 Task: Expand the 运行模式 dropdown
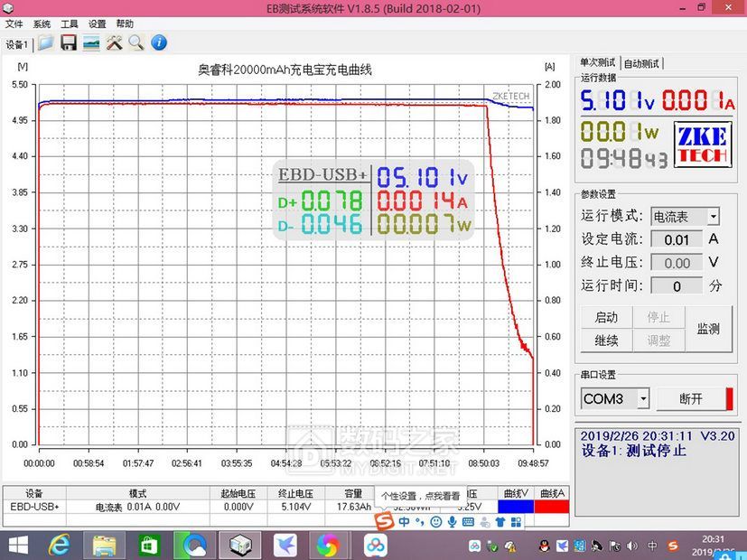713,217
